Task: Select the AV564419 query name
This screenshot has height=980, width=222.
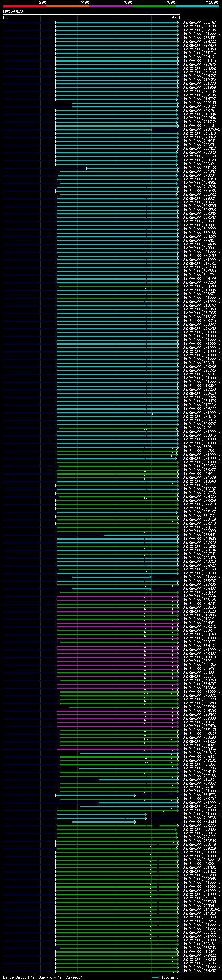Action: coord(13,11)
